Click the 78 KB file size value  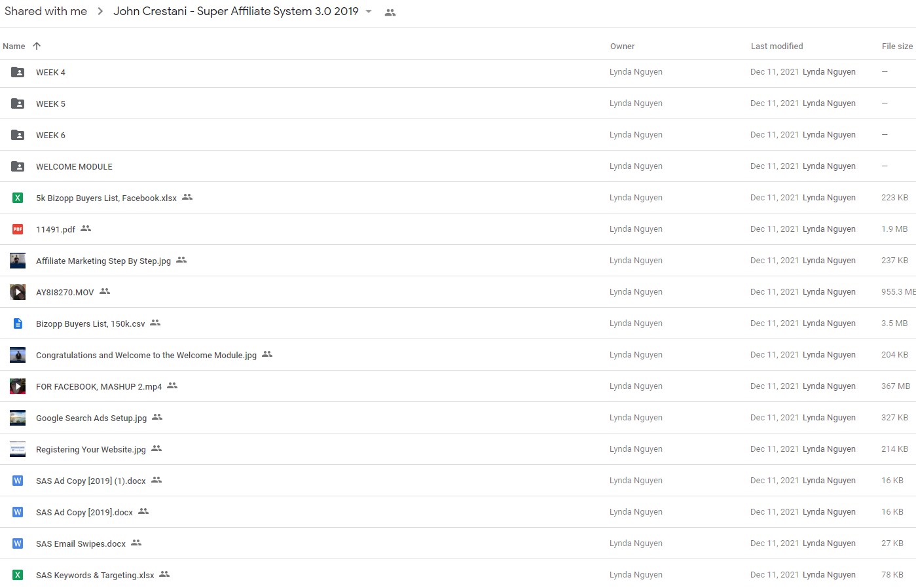(x=892, y=575)
